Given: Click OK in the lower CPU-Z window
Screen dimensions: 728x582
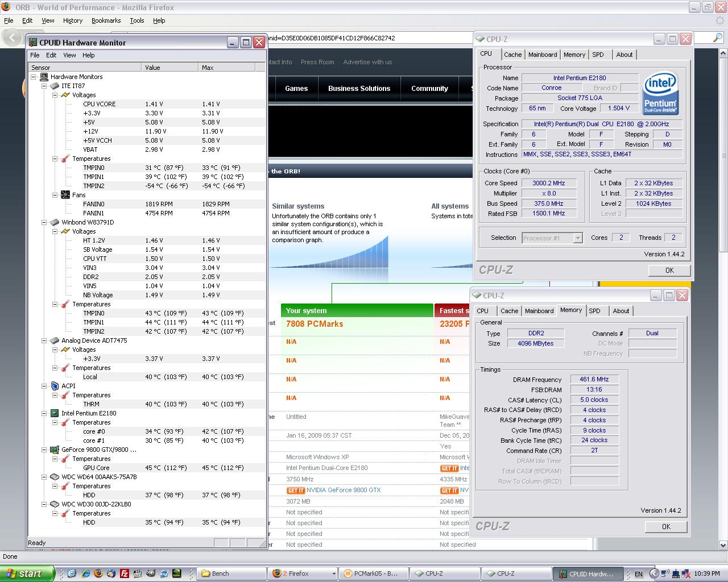Looking at the screenshot, I should [x=666, y=527].
